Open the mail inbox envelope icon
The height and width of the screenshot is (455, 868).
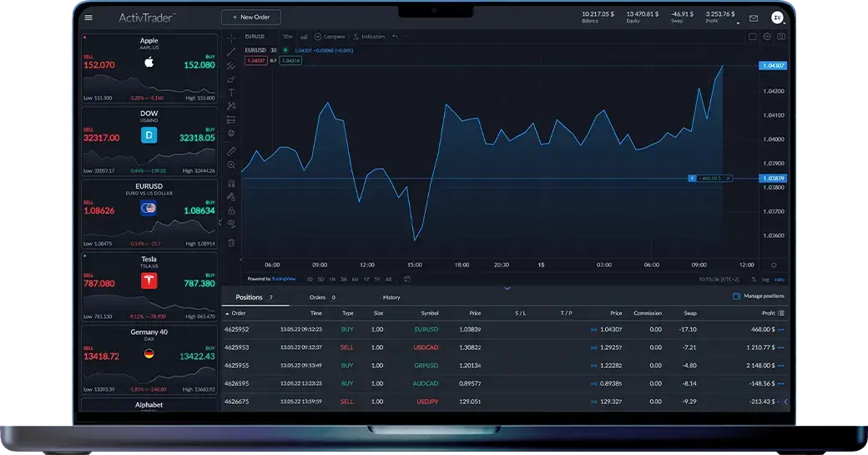click(754, 18)
